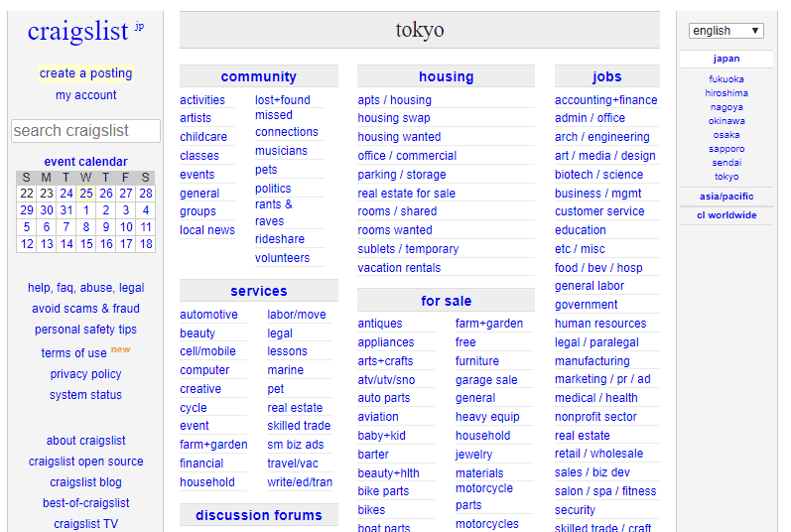
Task: View rideshare postings
Action: click(280, 239)
